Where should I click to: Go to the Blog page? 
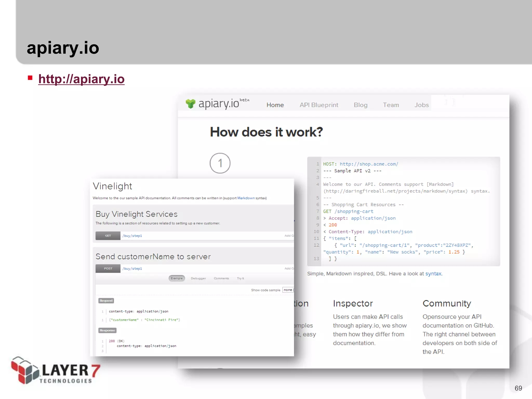(x=361, y=105)
